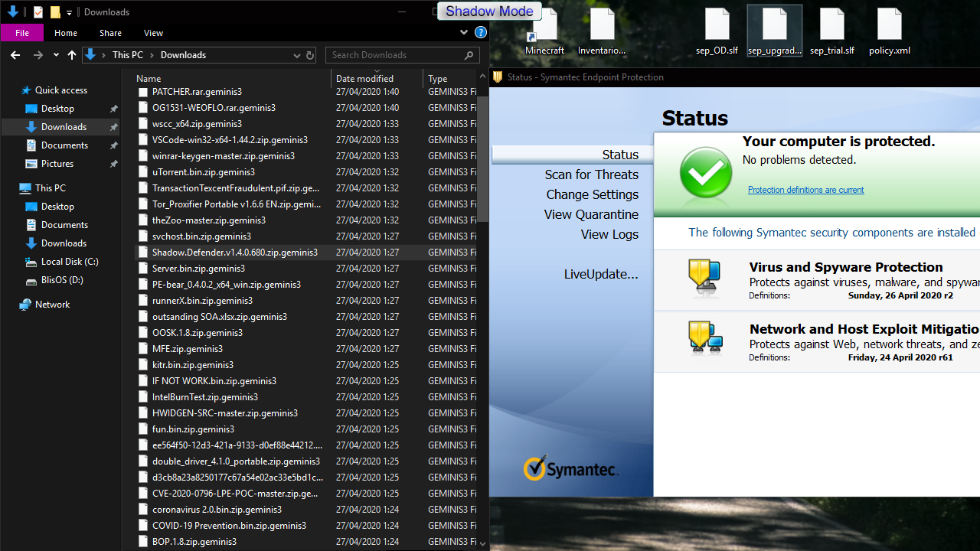Click the Protection definitions are current link
980x551 pixels.
[805, 190]
